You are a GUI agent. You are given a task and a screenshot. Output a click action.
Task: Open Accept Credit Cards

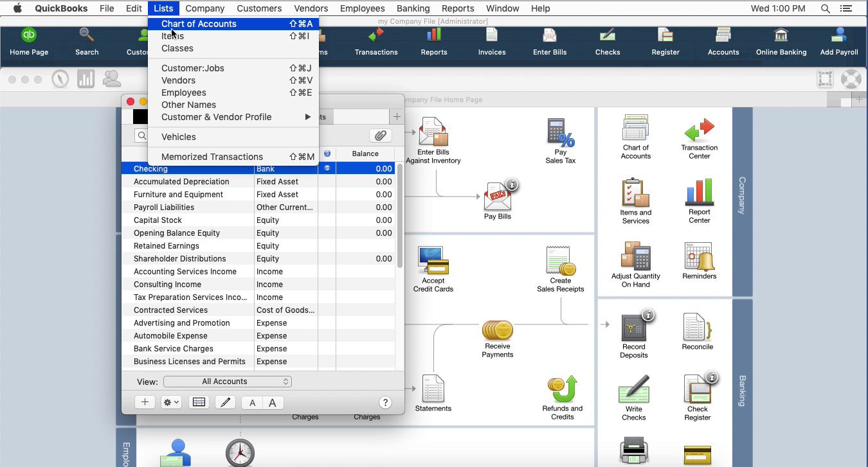[x=433, y=269]
